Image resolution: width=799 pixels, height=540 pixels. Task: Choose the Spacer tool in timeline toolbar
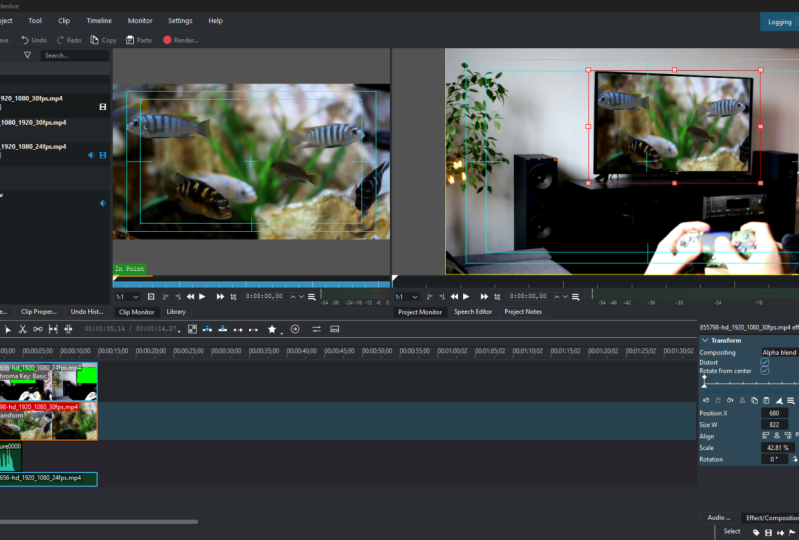click(38, 330)
